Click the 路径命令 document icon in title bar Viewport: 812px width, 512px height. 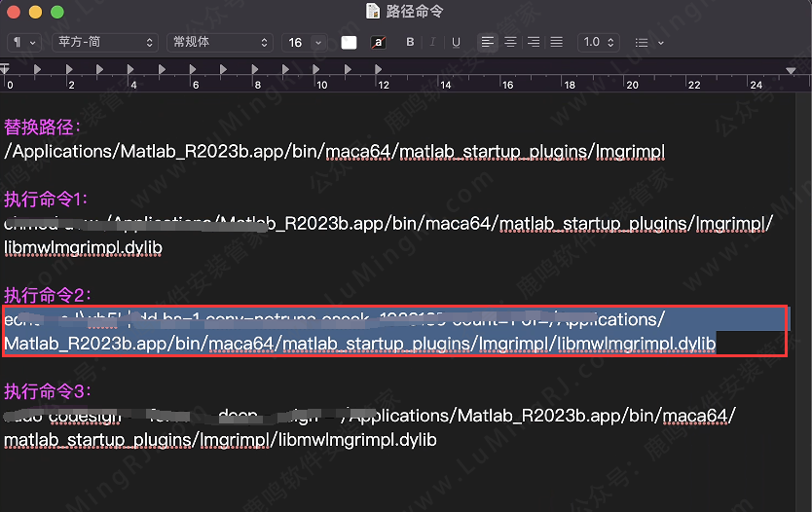point(373,12)
